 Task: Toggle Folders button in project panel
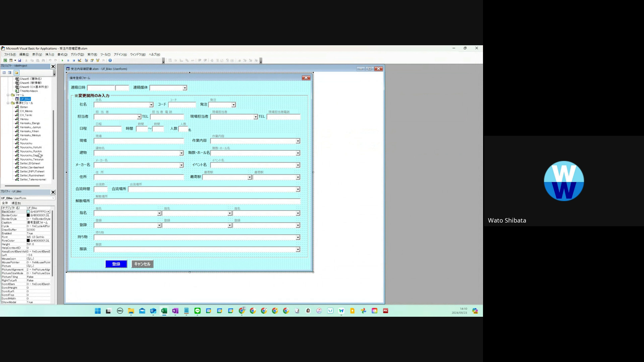16,73
